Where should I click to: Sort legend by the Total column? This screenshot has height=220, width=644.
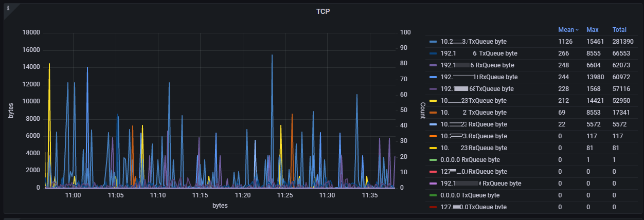point(619,30)
